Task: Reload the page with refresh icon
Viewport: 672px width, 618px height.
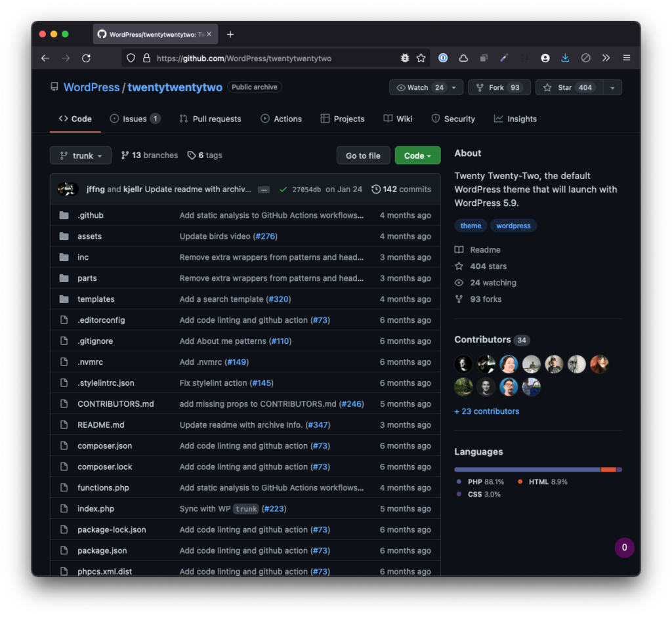Action: pyautogui.click(x=86, y=58)
